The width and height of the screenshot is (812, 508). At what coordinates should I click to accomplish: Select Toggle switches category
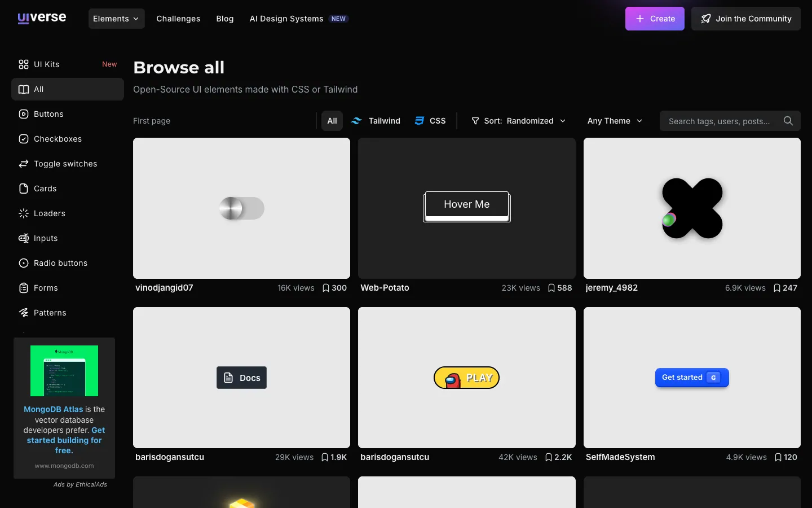click(x=68, y=164)
